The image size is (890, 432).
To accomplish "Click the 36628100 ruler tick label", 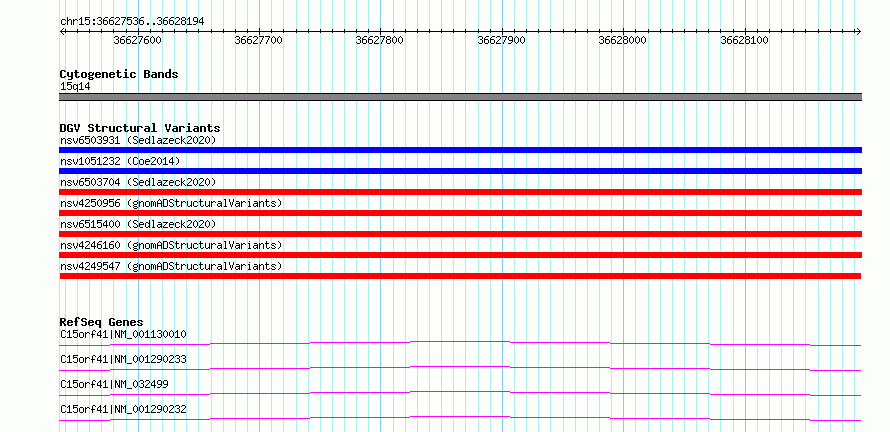I will coord(744,40).
